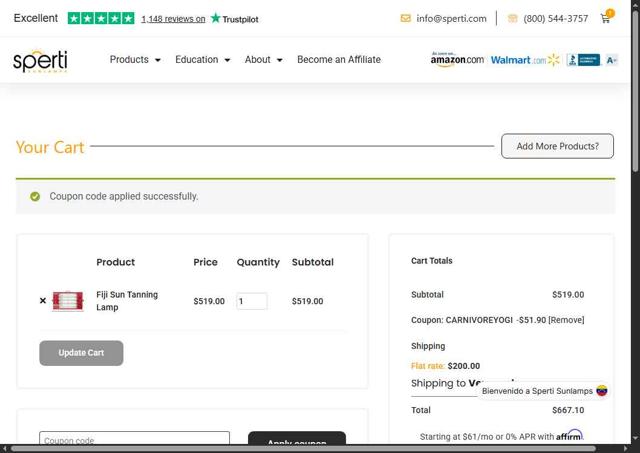
Task: Click the Apply coupon button
Action: (297, 438)
